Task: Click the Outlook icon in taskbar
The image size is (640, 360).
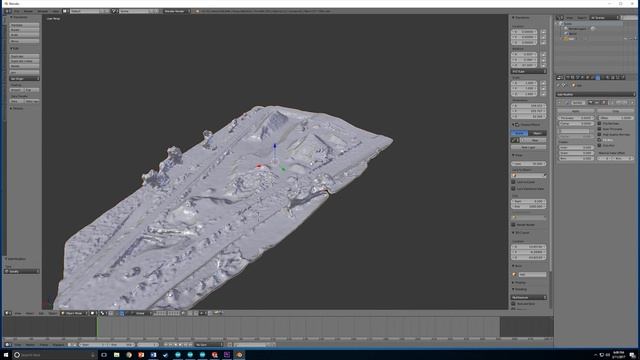Action: [x=153, y=355]
